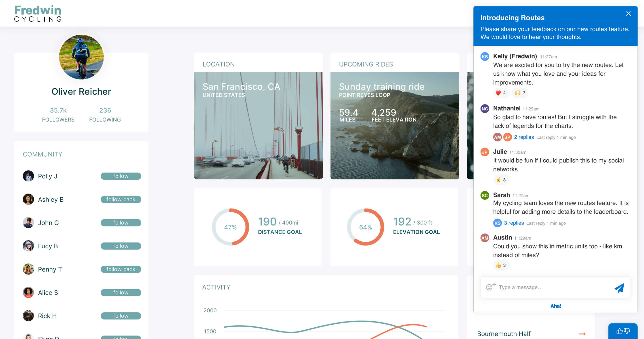
Task: Follow back Ashley B
Action: [x=121, y=199]
